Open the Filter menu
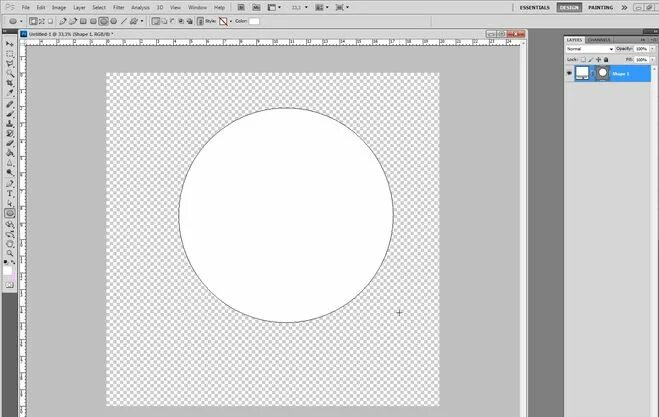 coord(119,8)
